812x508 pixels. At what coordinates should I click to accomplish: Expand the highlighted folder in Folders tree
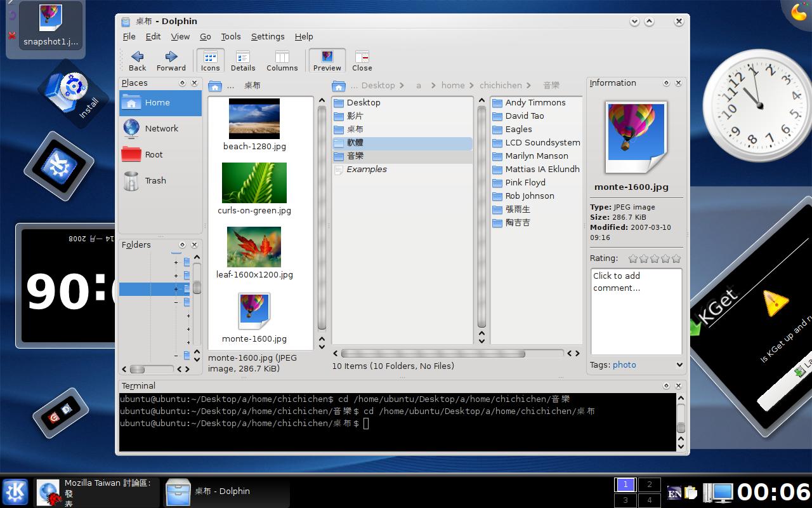coord(176,289)
